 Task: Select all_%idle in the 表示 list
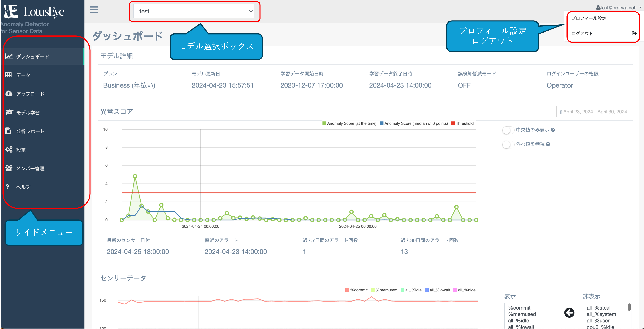coord(519,321)
